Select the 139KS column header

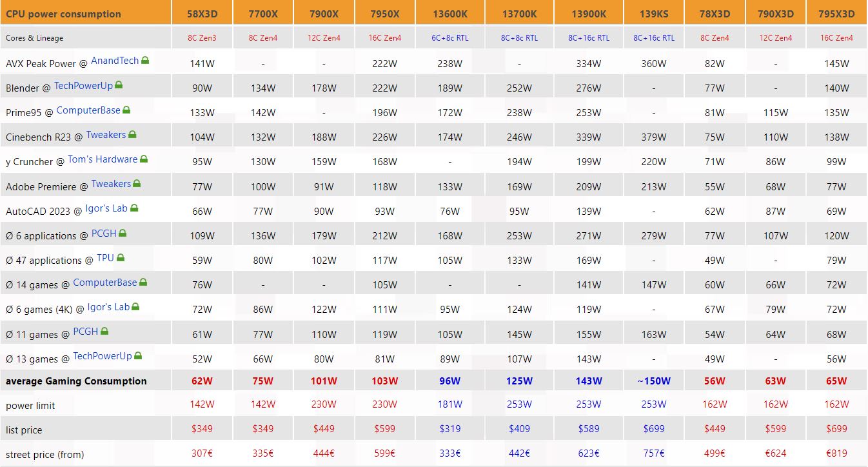pyautogui.click(x=654, y=14)
